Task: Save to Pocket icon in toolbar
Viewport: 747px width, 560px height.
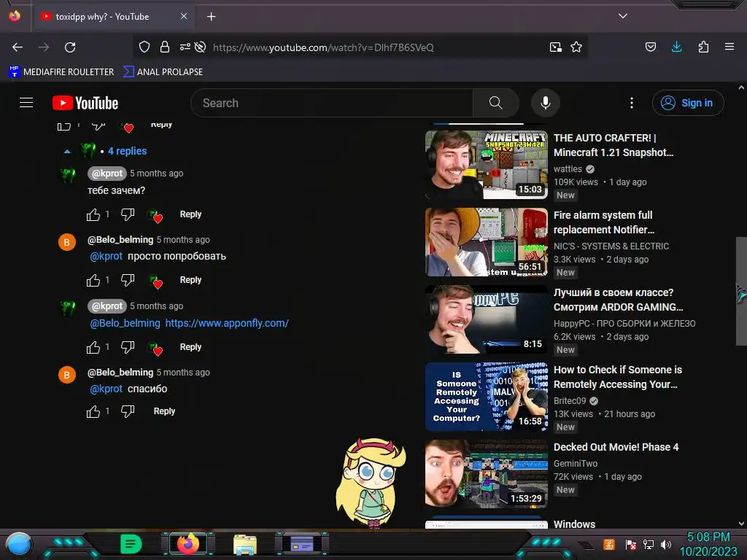Action: pyautogui.click(x=651, y=47)
